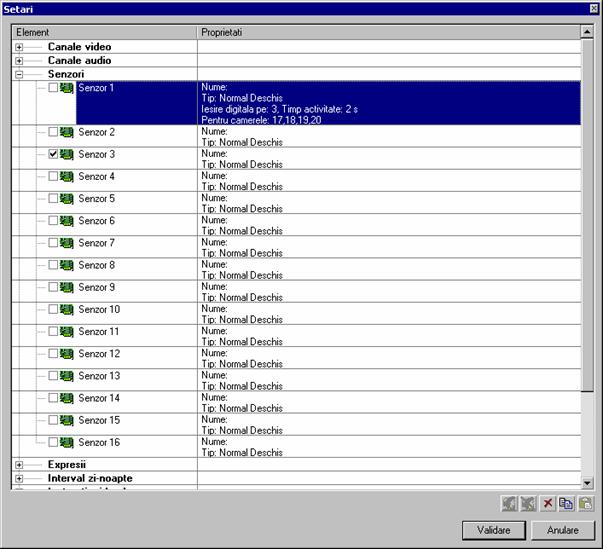This screenshot has width=603, height=549.
Task: Click the Senzor 16 sensor icon
Action: (67, 442)
